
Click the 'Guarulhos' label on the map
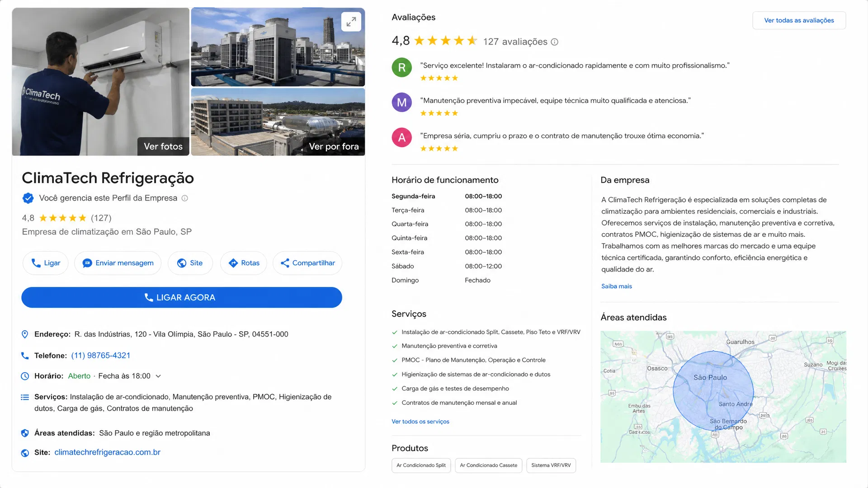(740, 342)
